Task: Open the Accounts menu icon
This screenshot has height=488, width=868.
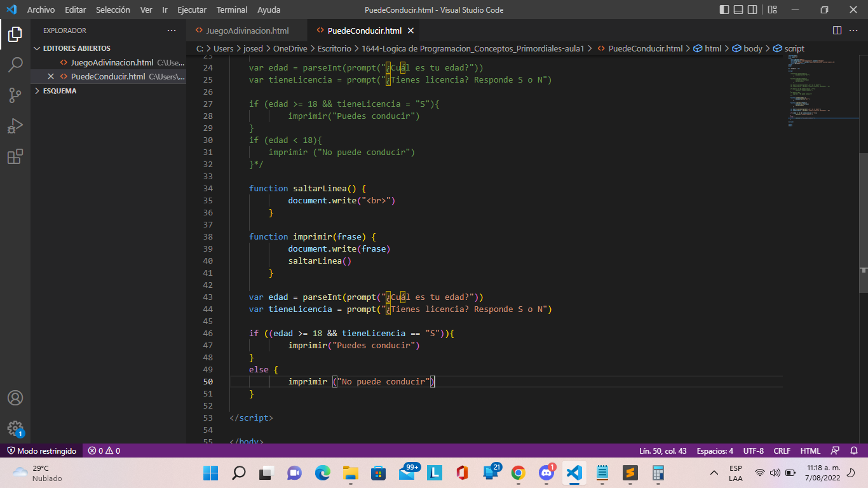Action: pos(15,398)
